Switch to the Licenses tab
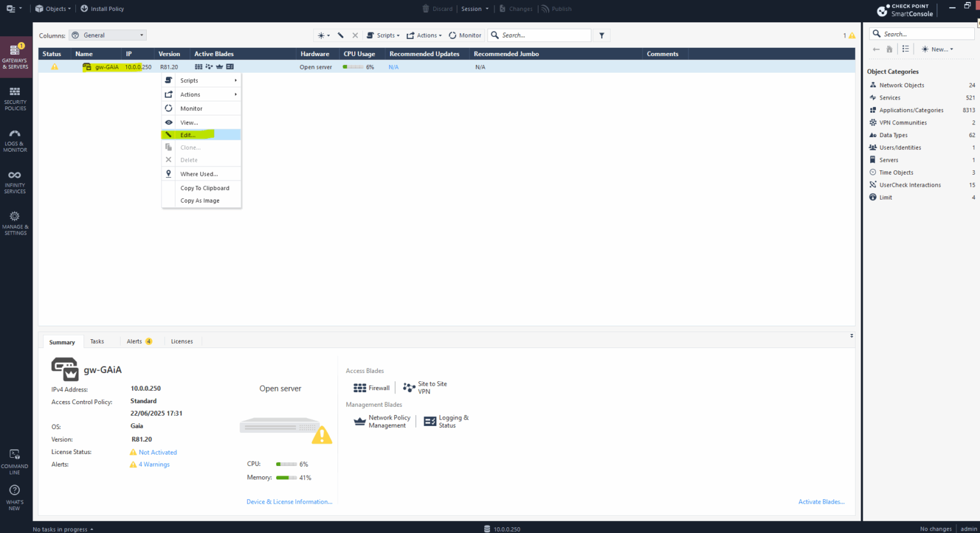 (x=182, y=341)
